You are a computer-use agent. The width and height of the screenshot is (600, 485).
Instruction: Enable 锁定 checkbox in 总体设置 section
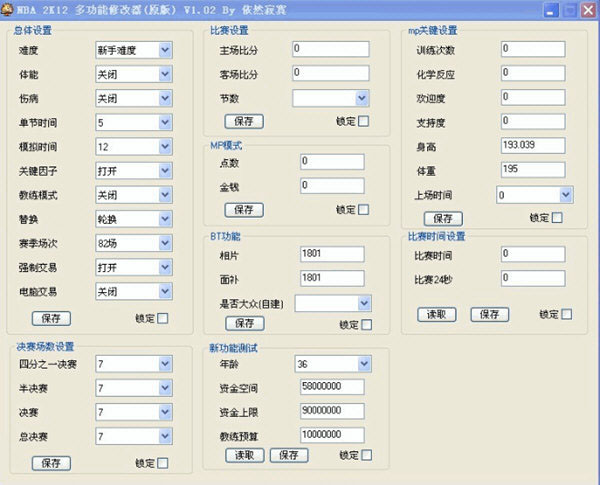tap(162, 319)
